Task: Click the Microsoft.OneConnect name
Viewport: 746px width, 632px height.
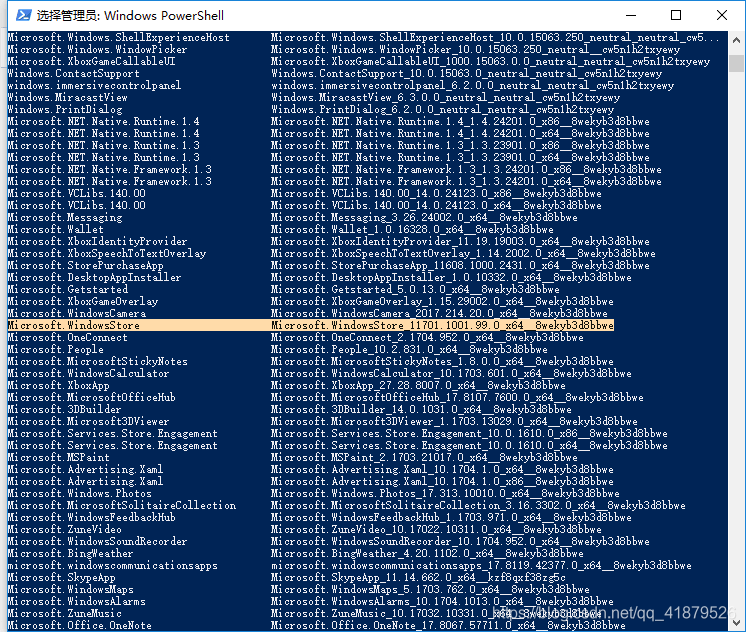Action: 68,337
